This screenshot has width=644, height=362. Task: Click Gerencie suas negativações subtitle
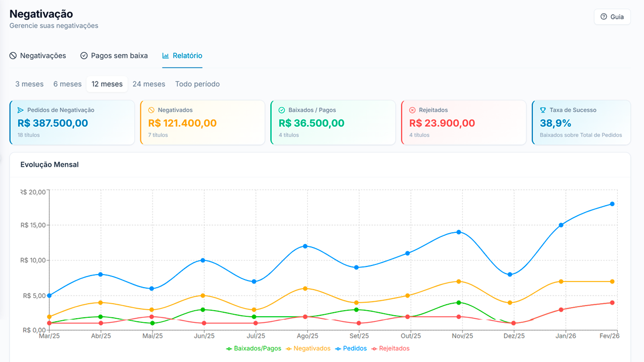(x=54, y=26)
